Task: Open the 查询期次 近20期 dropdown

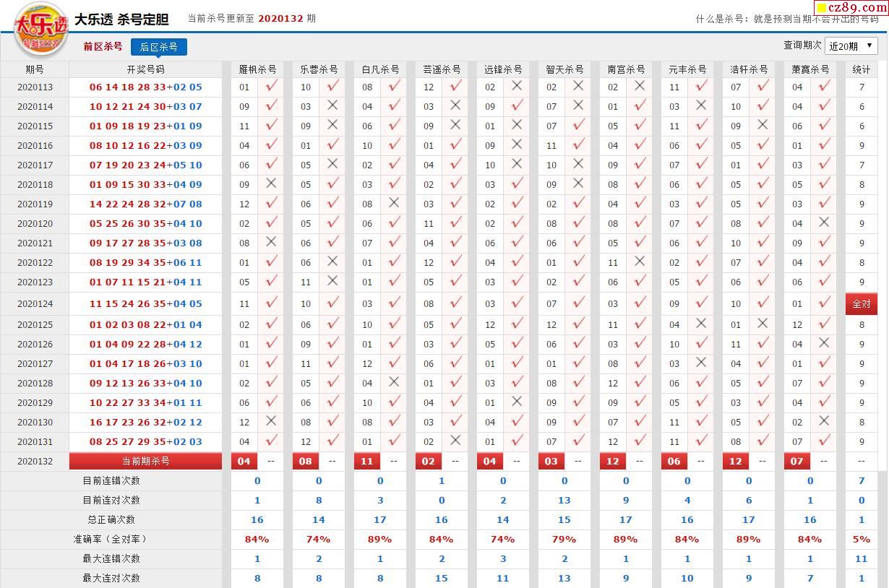Action: [x=851, y=46]
